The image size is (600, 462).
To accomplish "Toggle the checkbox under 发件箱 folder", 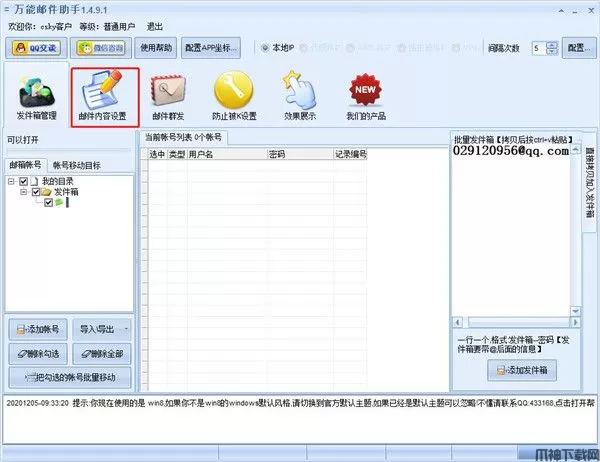I will [49, 202].
